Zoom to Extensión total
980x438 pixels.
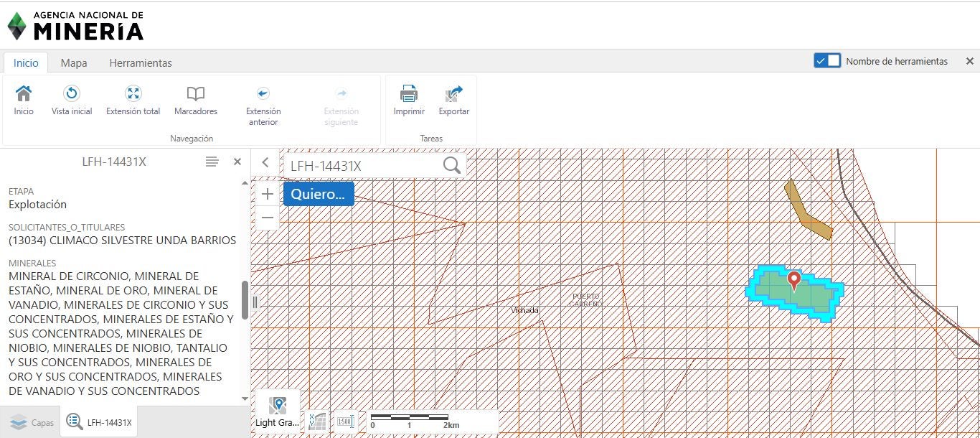(133, 94)
